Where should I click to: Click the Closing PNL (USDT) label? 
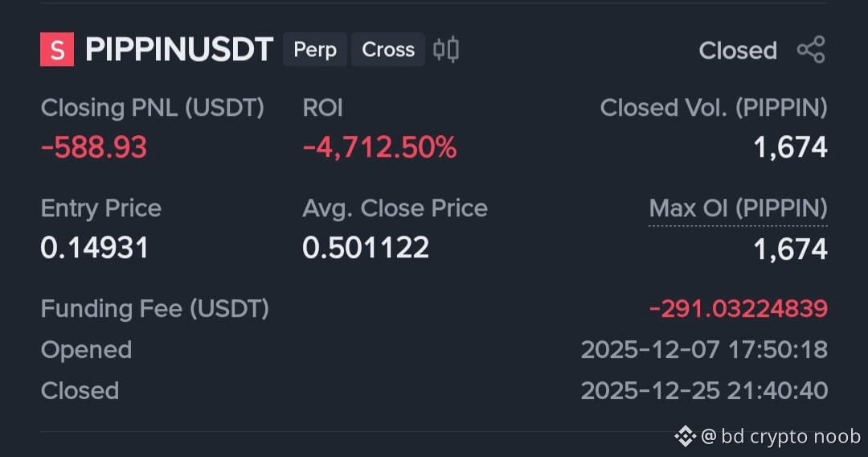pos(153,108)
